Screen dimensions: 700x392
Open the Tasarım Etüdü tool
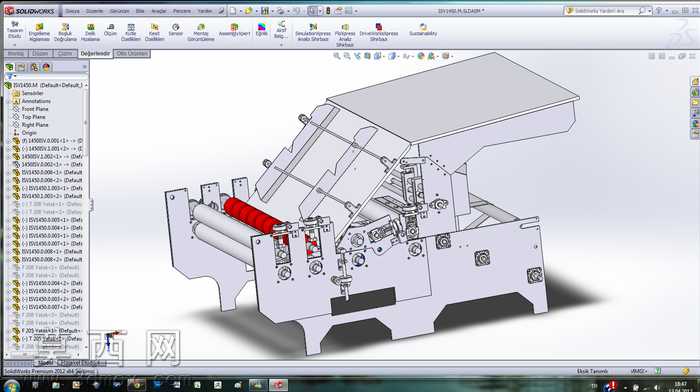[x=15, y=30]
